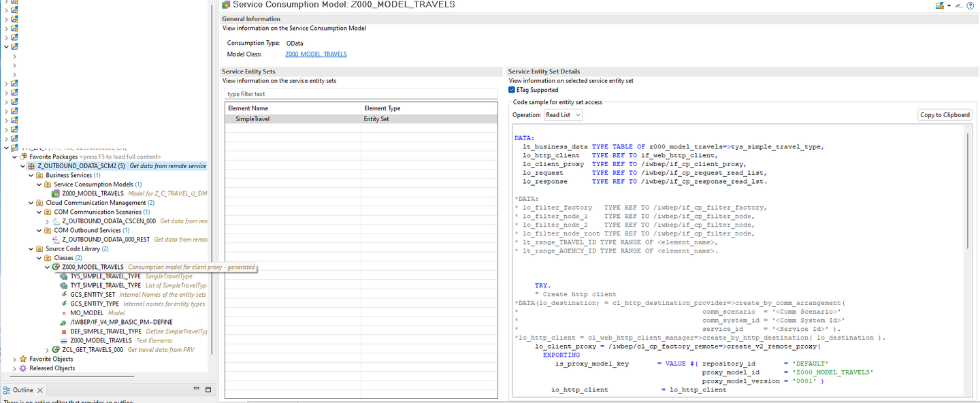Image resolution: width=980 pixels, height=403 pixels.
Task: Open help via the question mark icon
Action: pos(970,5)
